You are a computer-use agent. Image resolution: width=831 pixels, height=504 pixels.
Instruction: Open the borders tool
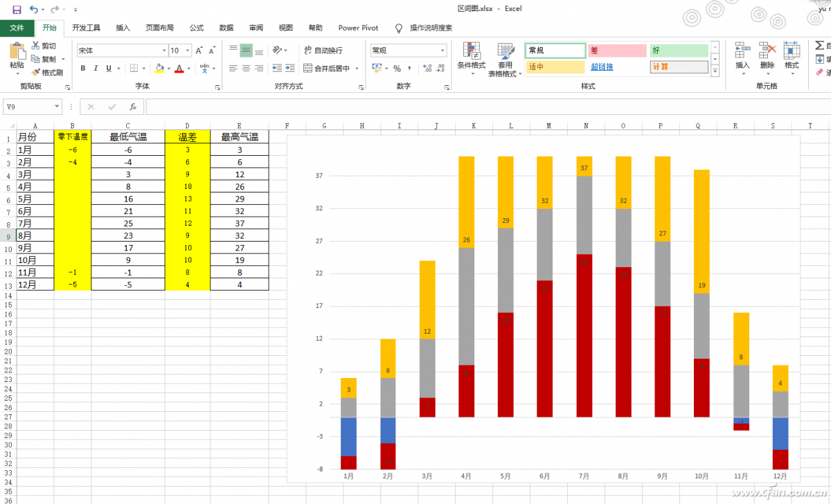[134, 69]
